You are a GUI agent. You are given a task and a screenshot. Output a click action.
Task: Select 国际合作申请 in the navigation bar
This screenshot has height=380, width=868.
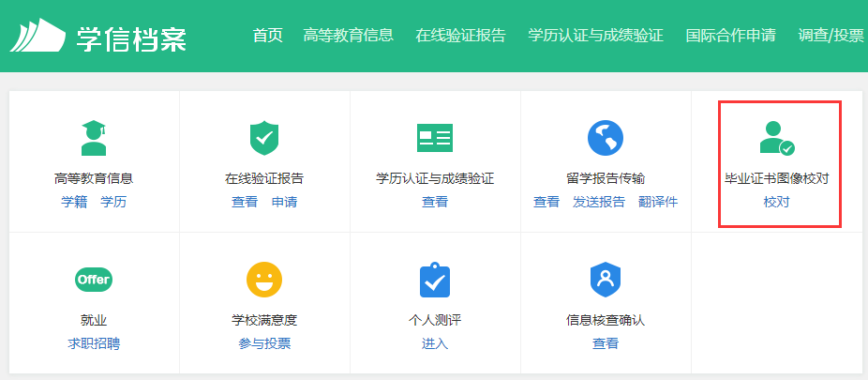(730, 36)
